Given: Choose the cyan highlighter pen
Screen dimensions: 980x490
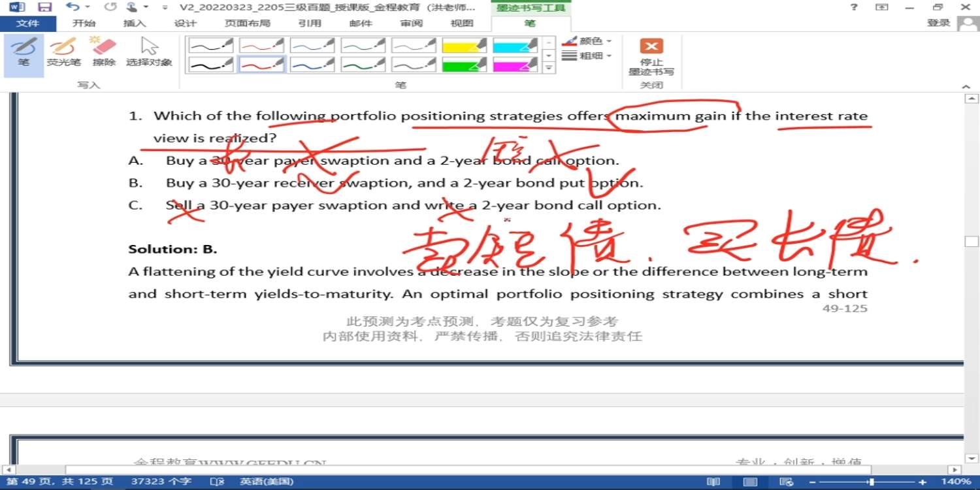Looking at the screenshot, I should [x=515, y=45].
